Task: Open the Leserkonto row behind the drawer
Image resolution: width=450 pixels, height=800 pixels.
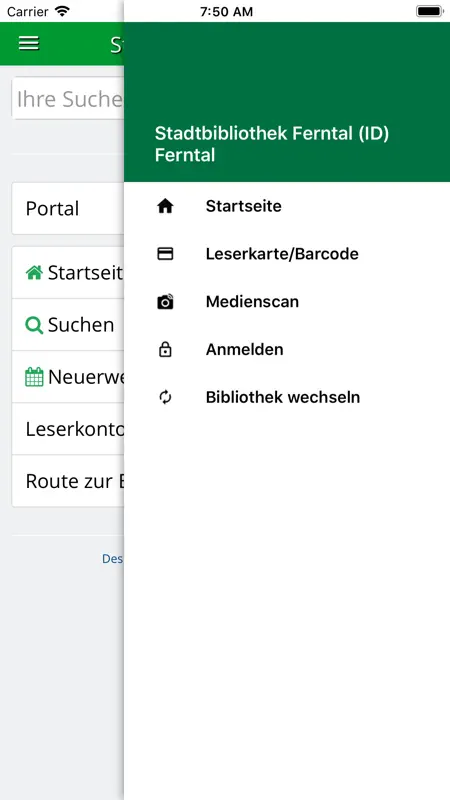Action: [x=68, y=429]
